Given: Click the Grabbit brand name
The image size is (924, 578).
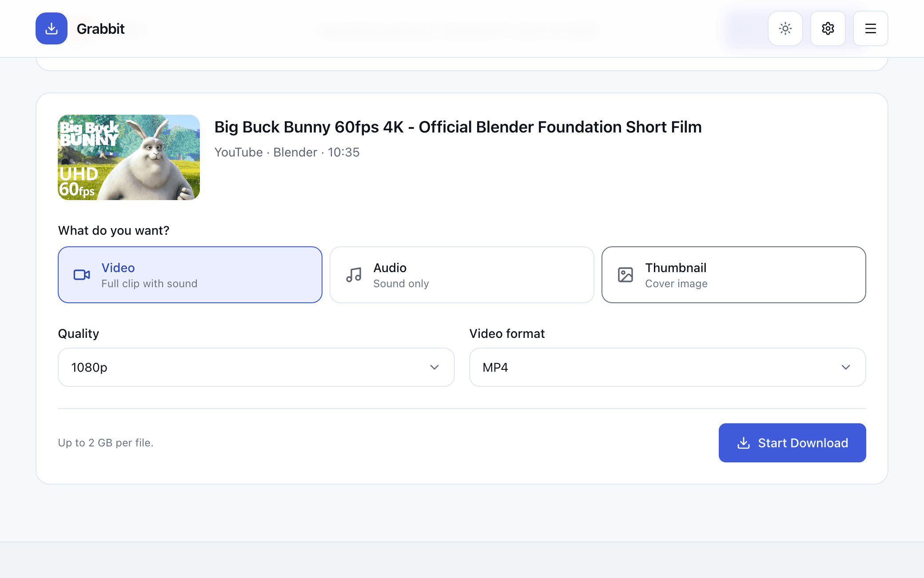Looking at the screenshot, I should [100, 29].
